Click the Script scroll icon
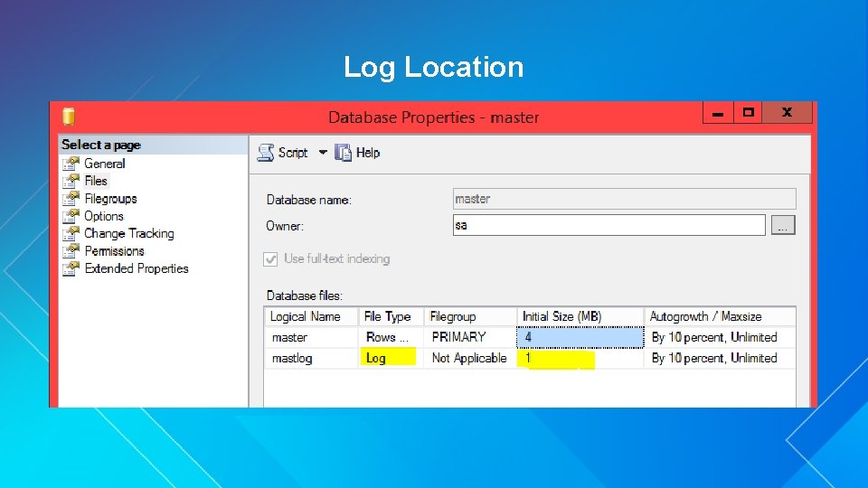This screenshot has width=868, height=488. [266, 152]
